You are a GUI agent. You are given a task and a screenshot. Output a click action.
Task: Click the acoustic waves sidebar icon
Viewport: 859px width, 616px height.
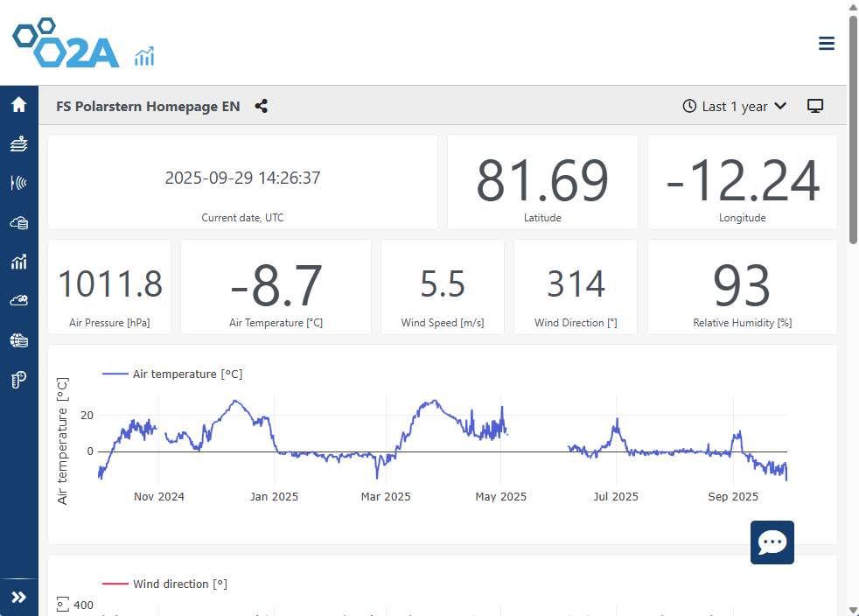(x=19, y=182)
